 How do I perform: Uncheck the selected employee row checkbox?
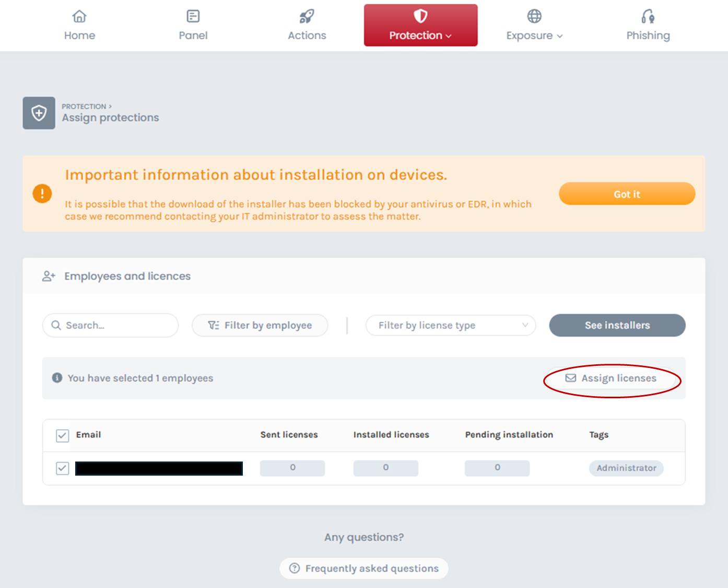pyautogui.click(x=63, y=468)
